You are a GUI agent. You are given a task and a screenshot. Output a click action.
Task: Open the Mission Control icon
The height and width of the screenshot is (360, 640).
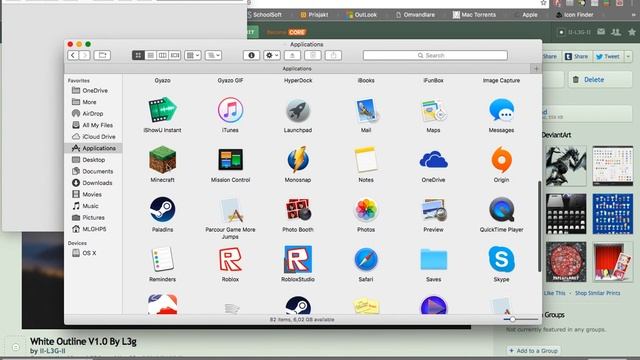pyautogui.click(x=230, y=160)
